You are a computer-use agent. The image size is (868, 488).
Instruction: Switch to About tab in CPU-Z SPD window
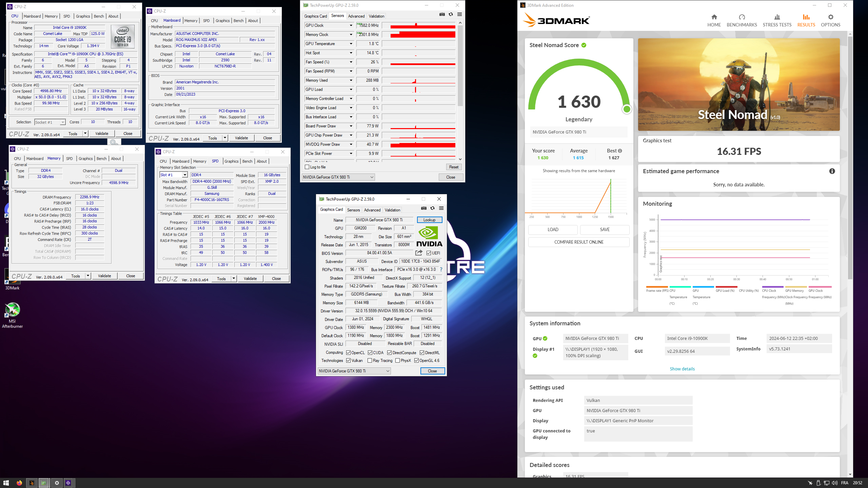tap(261, 161)
